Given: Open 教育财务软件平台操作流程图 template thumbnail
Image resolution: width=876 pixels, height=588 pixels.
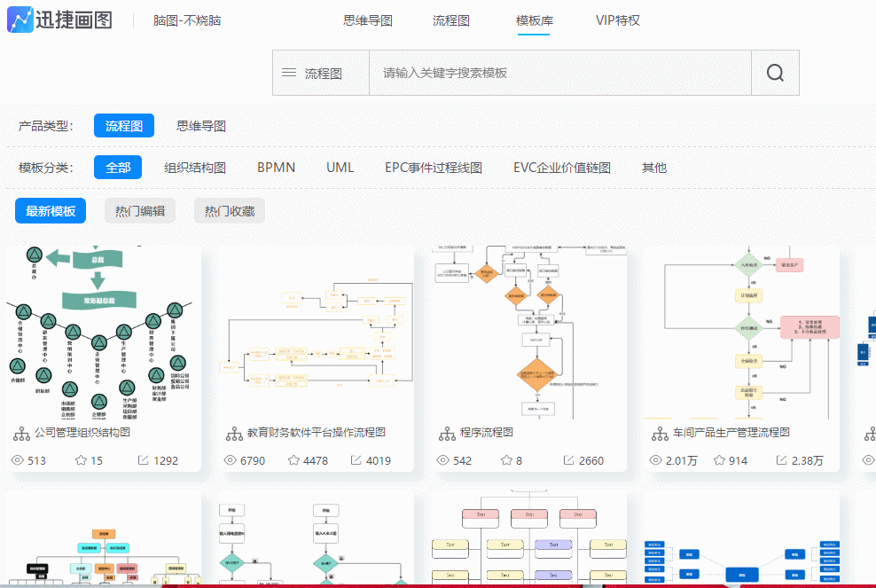Looking at the screenshot, I should [317, 332].
